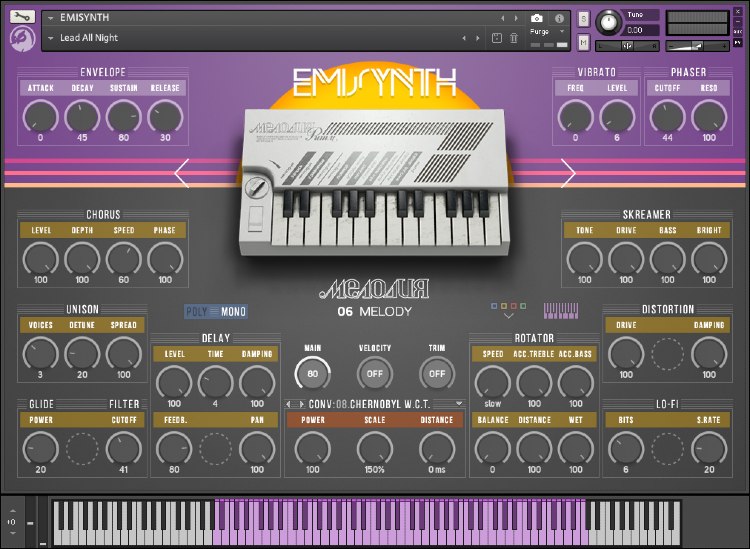Click the Envelope DECAY knob
The image size is (750, 549).
point(82,116)
